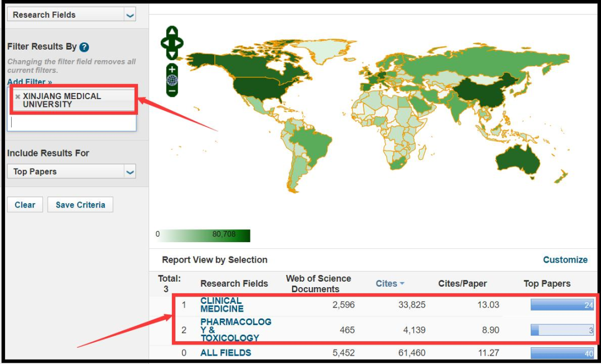Open the Clinical Medicine research field
Viewport: 601px width, 364px height.
coord(221,304)
